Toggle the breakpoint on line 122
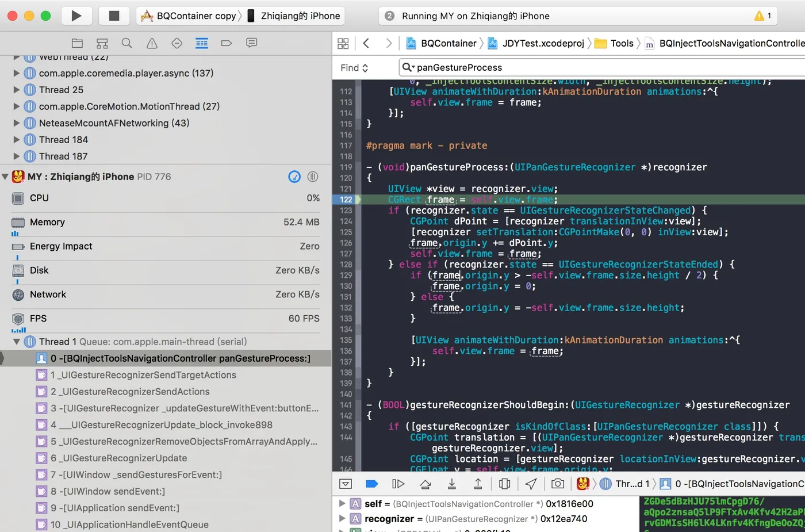 346,200
